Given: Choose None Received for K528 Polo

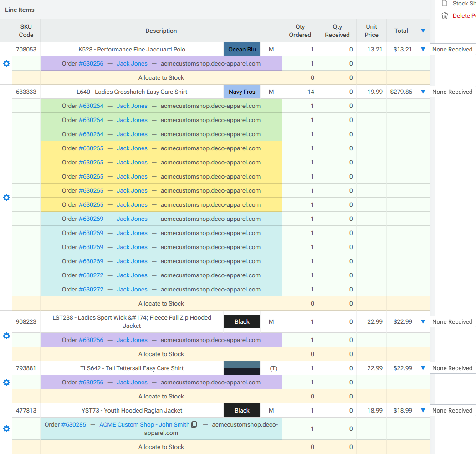Looking at the screenshot, I should click(452, 50).
